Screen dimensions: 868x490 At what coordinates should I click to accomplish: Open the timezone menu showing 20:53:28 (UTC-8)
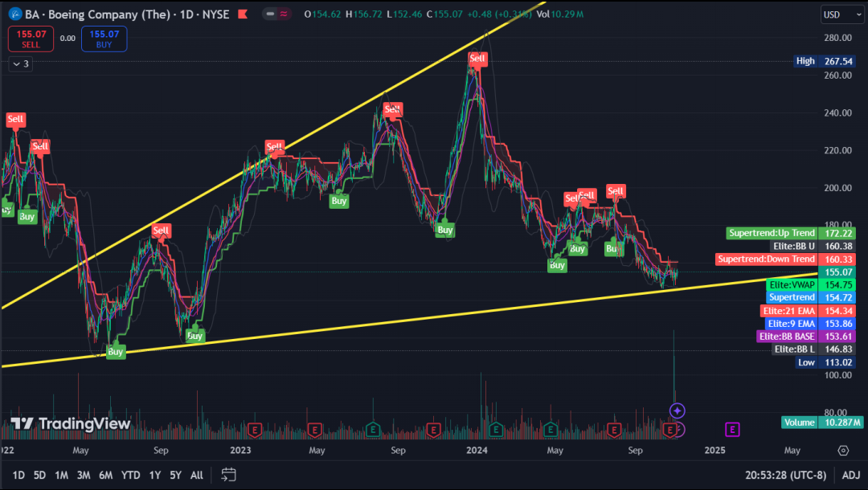pos(785,475)
